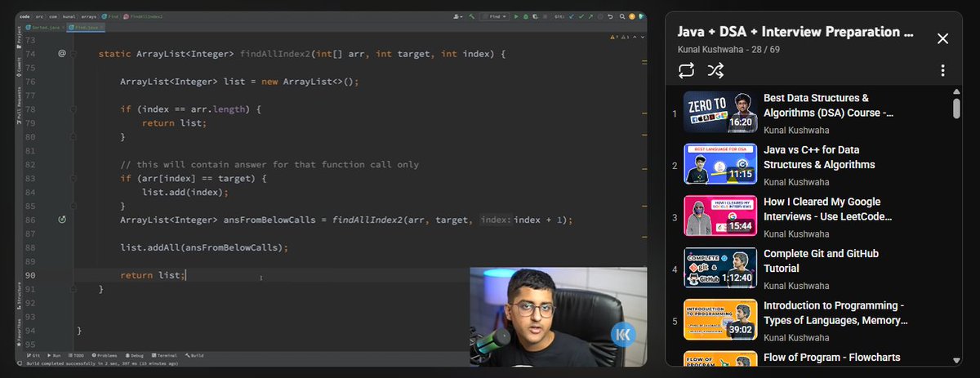Click the Search Everywhere magnifier icon

[622, 16]
